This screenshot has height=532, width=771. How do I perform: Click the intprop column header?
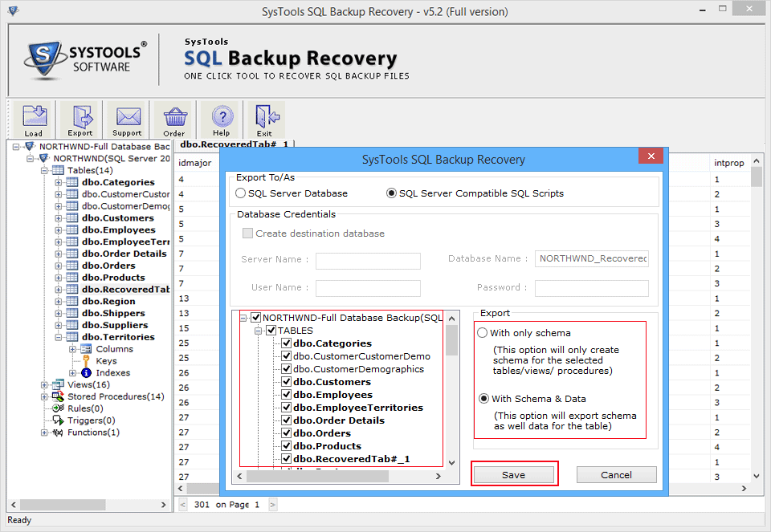tap(729, 163)
